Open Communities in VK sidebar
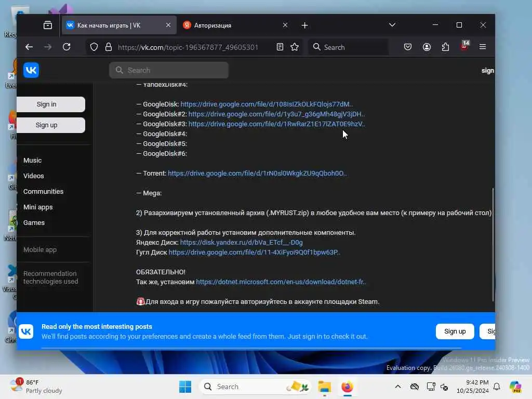The height and width of the screenshot is (399, 532). coord(44,192)
